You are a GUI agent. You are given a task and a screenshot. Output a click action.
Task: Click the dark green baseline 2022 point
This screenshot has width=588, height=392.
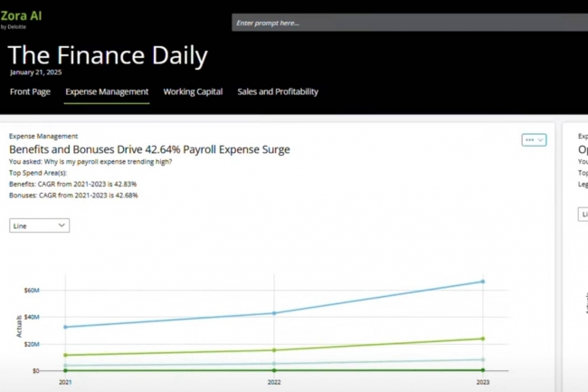coord(274,370)
